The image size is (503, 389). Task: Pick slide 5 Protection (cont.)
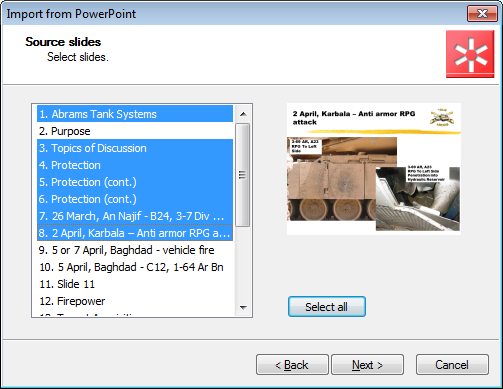135,182
